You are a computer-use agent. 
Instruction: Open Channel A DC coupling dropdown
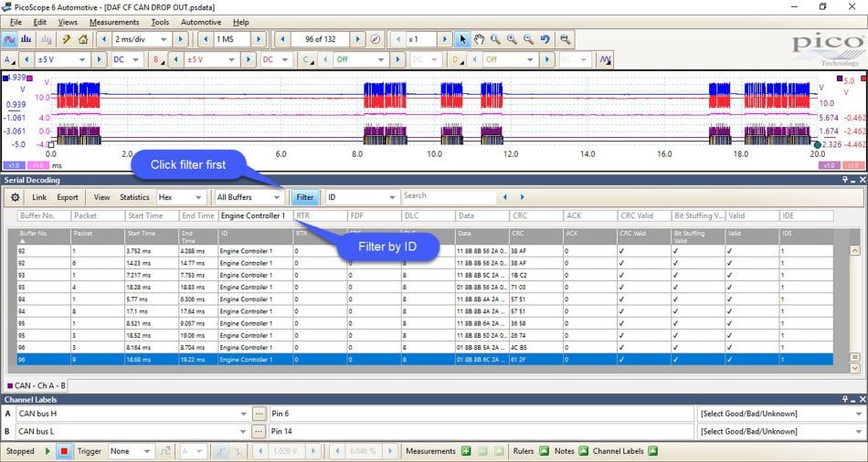tap(136, 59)
